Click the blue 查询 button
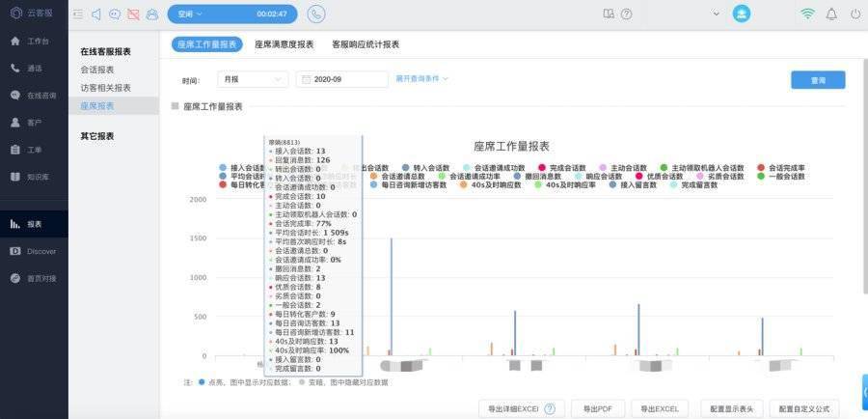The image size is (868, 419). pyautogui.click(x=817, y=80)
